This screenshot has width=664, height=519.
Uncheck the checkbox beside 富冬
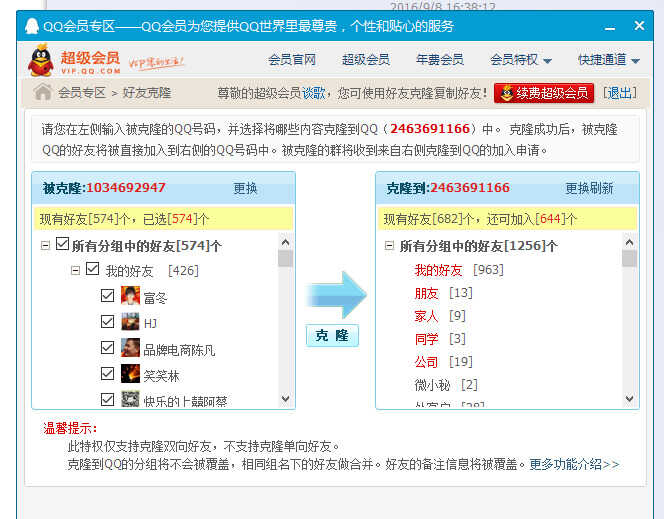(108, 296)
